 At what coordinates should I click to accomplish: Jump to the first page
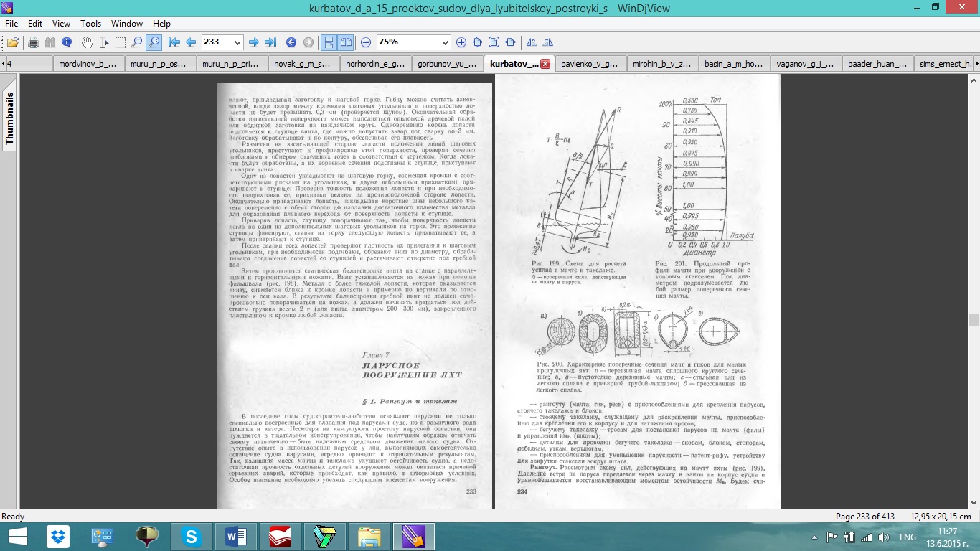tap(174, 42)
